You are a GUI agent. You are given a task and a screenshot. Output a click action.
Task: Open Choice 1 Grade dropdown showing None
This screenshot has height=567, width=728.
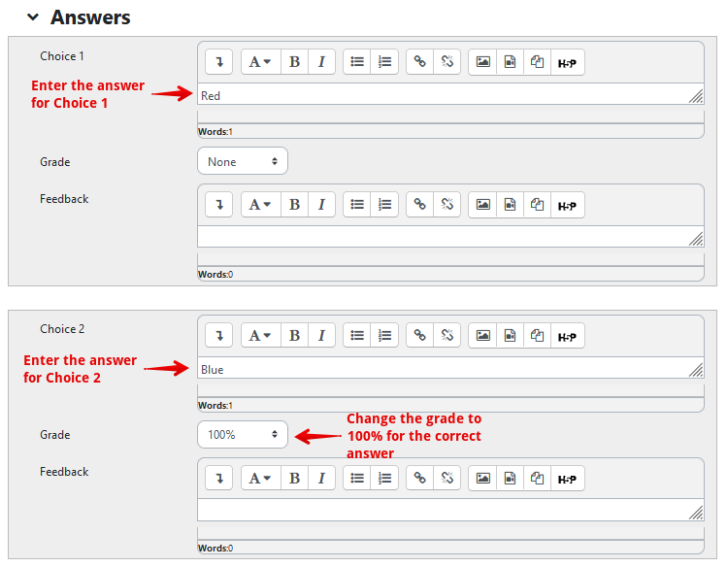pyautogui.click(x=243, y=161)
